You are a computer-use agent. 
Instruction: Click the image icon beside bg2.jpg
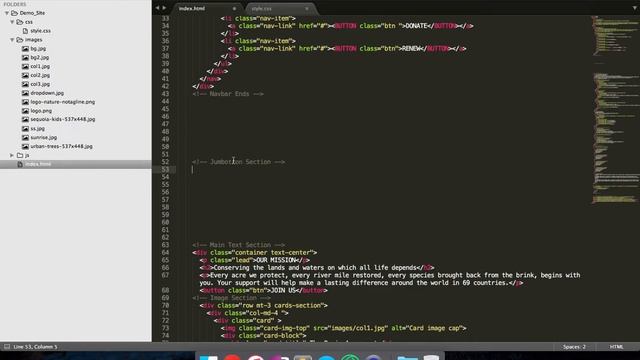(x=25, y=58)
